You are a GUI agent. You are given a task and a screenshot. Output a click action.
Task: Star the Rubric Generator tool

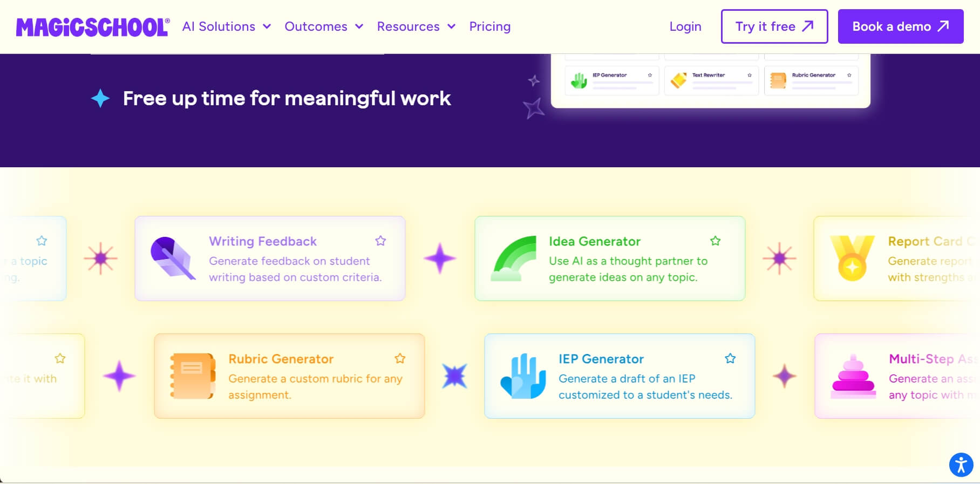400,358
